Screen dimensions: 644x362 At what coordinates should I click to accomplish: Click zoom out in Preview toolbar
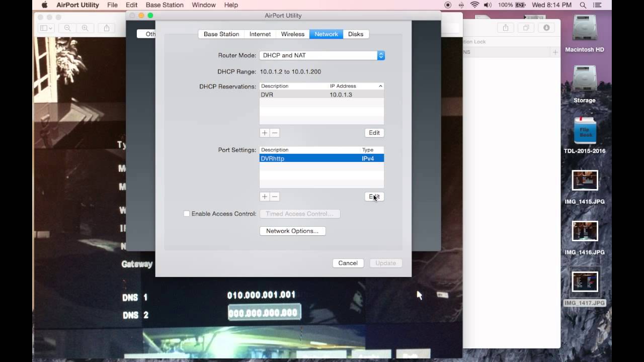[x=67, y=28]
